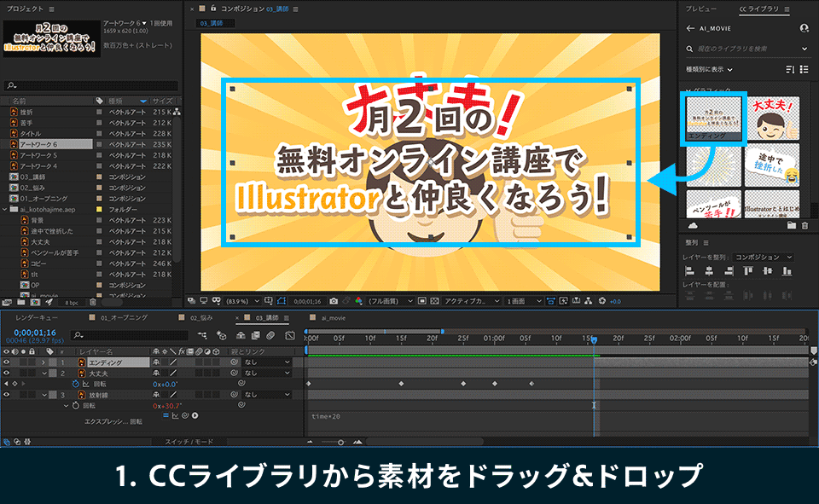Click label color swatch of 03_講師 item

point(99,177)
